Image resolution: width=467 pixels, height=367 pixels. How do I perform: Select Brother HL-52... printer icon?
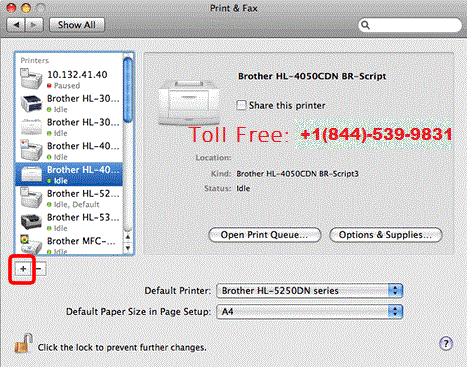point(31,198)
